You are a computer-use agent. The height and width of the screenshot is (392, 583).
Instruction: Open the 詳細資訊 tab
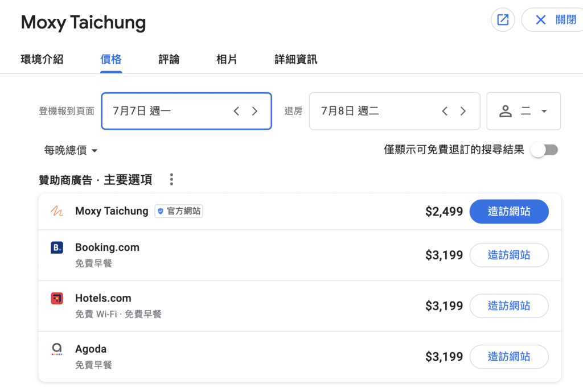pos(296,59)
